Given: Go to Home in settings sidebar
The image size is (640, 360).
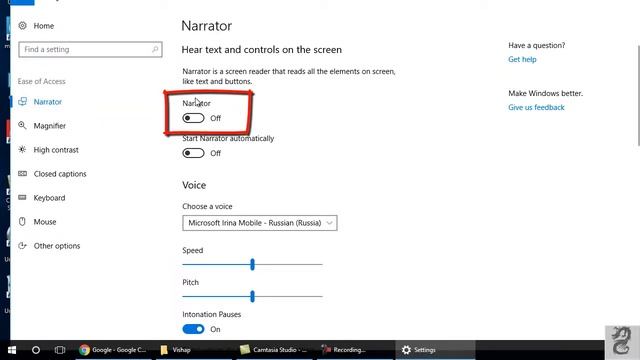Looking at the screenshot, I should tap(44, 26).
